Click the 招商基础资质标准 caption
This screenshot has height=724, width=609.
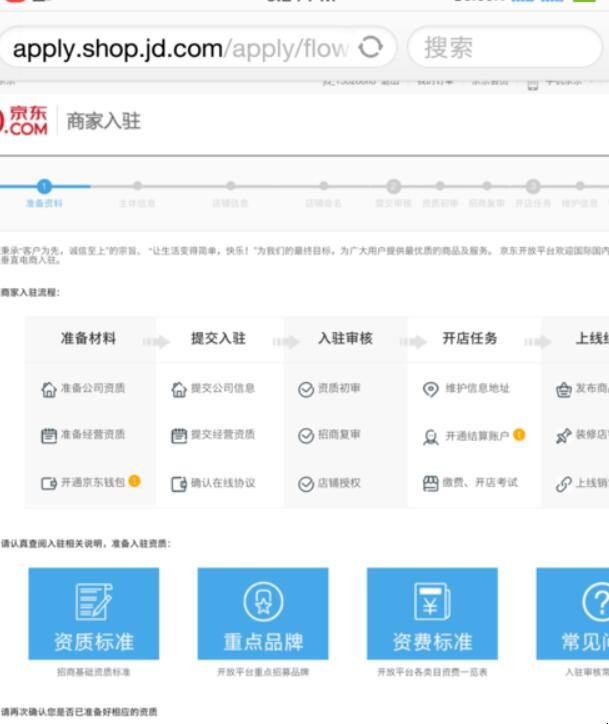pos(94,672)
